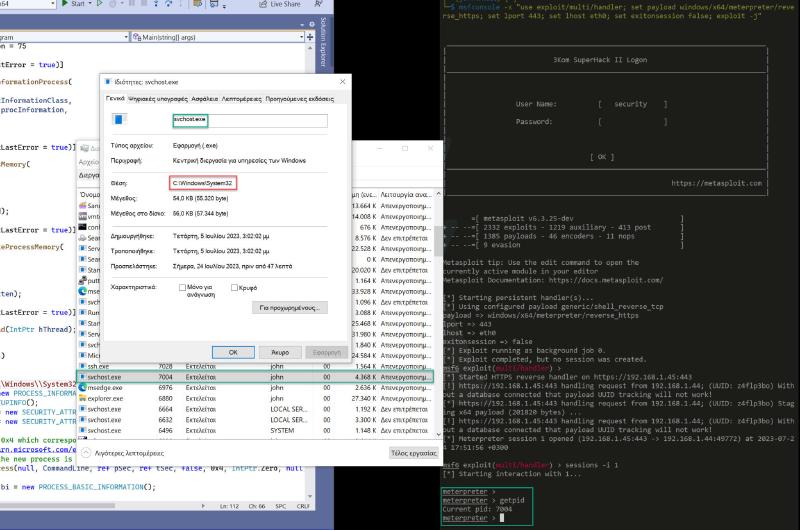Click the green Start debugging play icon
This screenshot has height=530, width=800.
click(65, 3)
